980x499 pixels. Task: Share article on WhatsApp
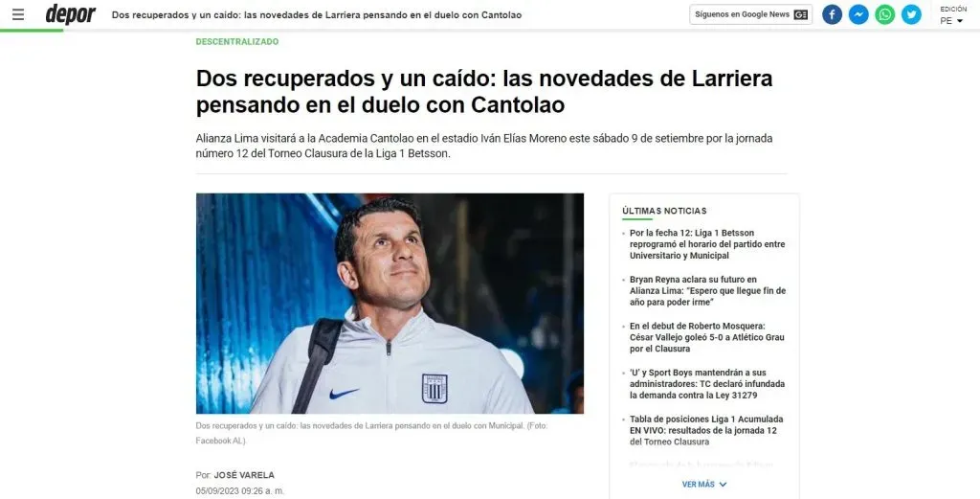(884, 14)
